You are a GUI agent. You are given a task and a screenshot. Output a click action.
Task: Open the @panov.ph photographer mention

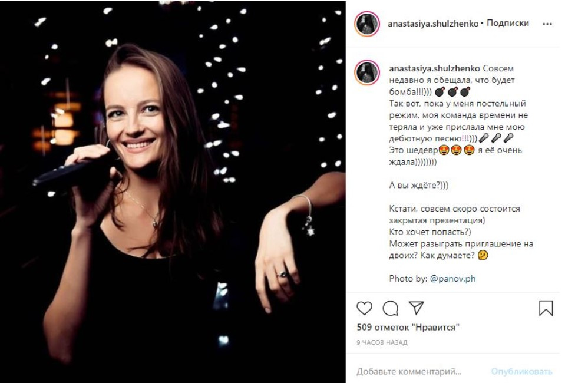(x=452, y=279)
